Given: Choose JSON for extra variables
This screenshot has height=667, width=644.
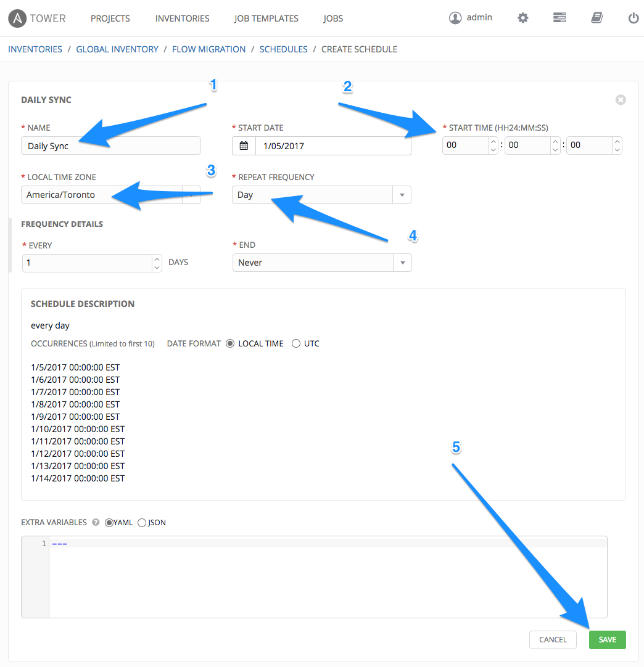Looking at the screenshot, I should pos(142,523).
